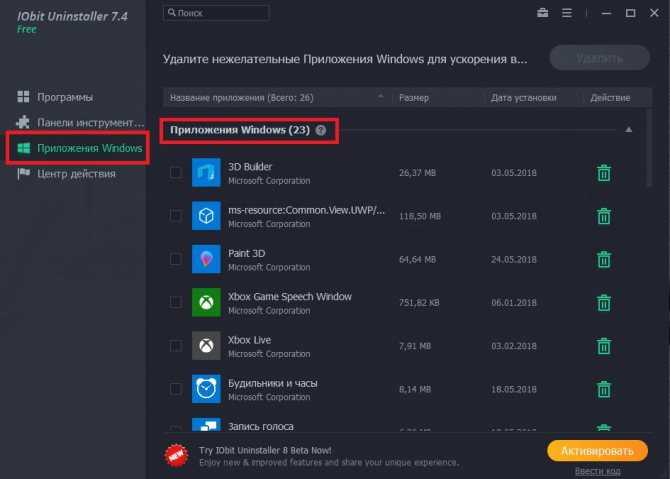The width and height of the screenshot is (670, 479).
Task: Select checkbox for Будильники и часы
Action: (175, 389)
